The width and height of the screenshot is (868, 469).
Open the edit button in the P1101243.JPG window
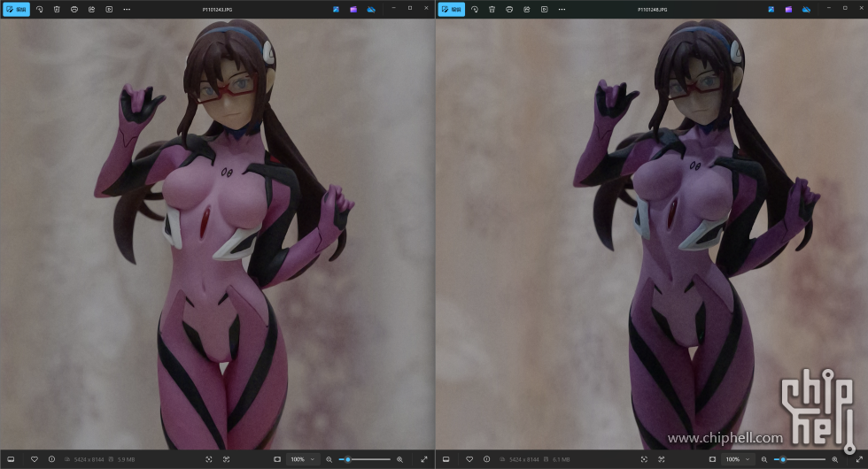click(x=17, y=10)
